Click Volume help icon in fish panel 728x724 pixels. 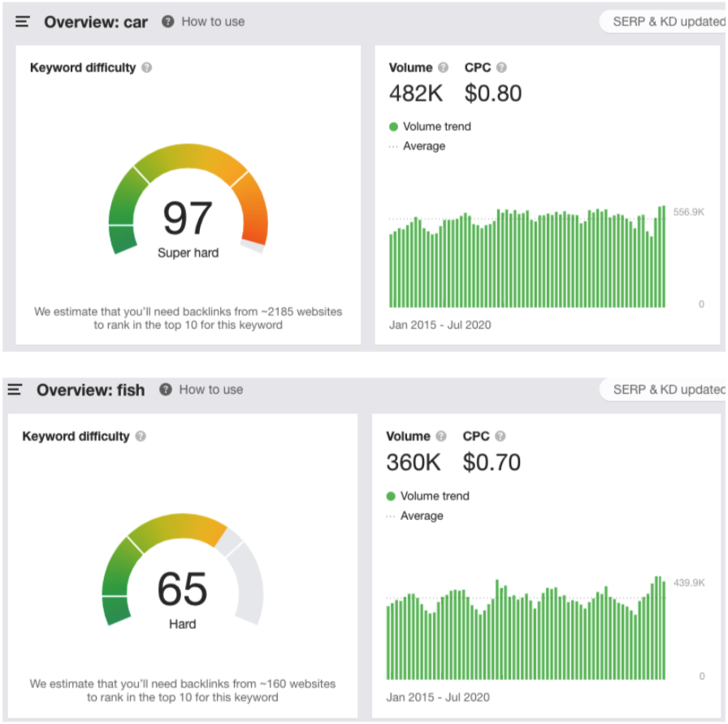coord(441,436)
